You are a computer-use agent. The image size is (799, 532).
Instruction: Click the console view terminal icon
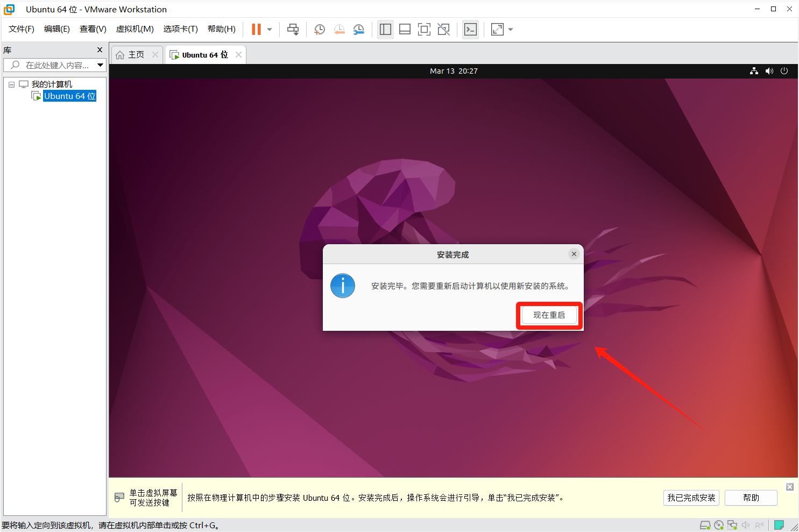(470, 30)
